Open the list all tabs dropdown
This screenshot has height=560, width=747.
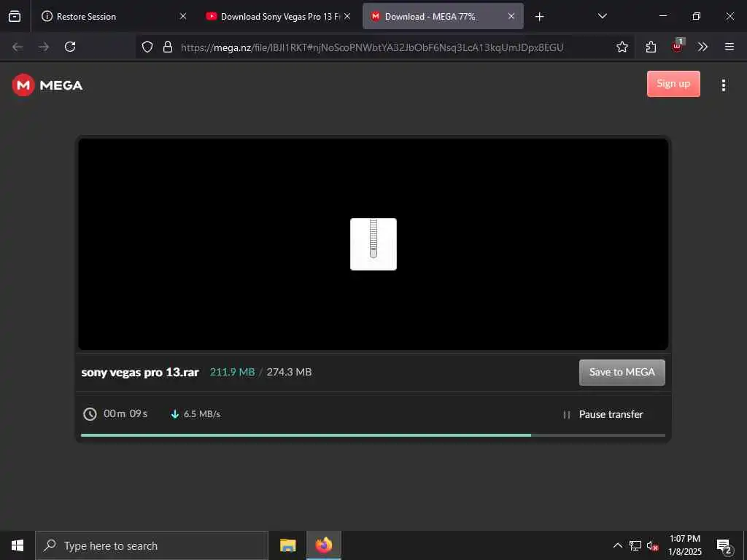click(x=602, y=16)
